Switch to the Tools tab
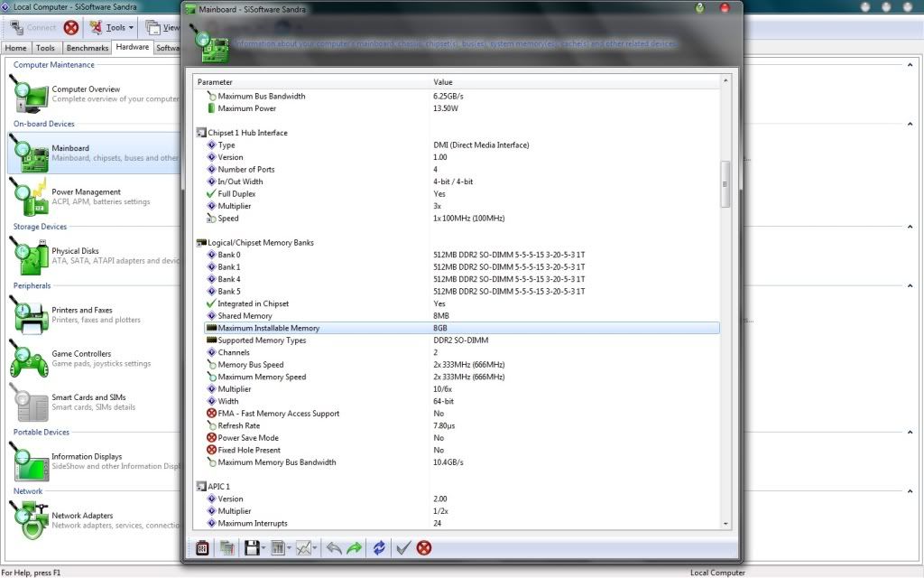Image resolution: width=924 pixels, height=578 pixels. [x=45, y=48]
